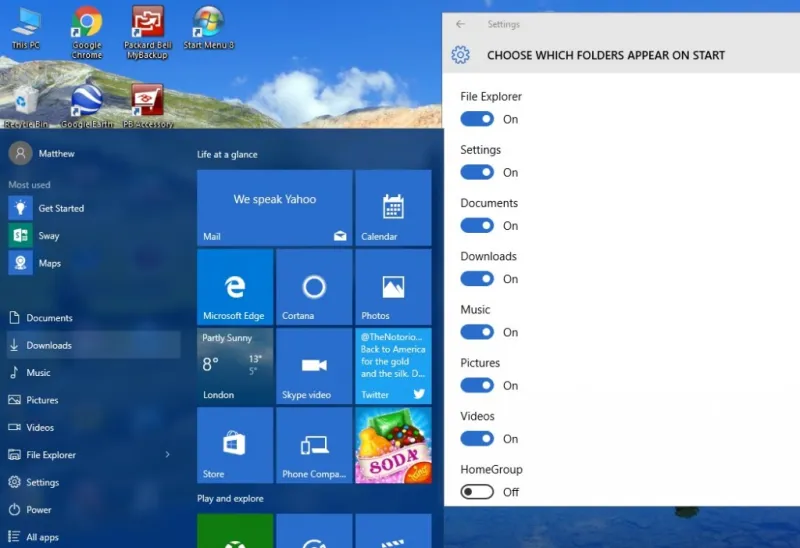
Task: Open Music in Start menu list
Action: [94, 372]
